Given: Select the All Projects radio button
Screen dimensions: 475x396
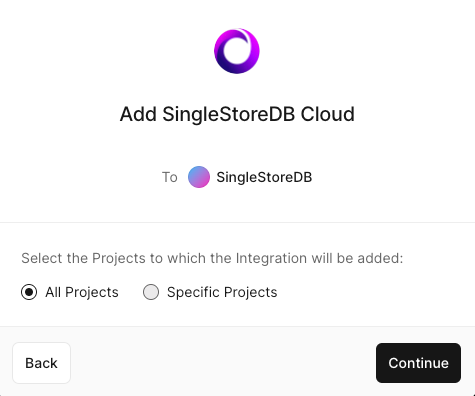Looking at the screenshot, I should pos(29,292).
